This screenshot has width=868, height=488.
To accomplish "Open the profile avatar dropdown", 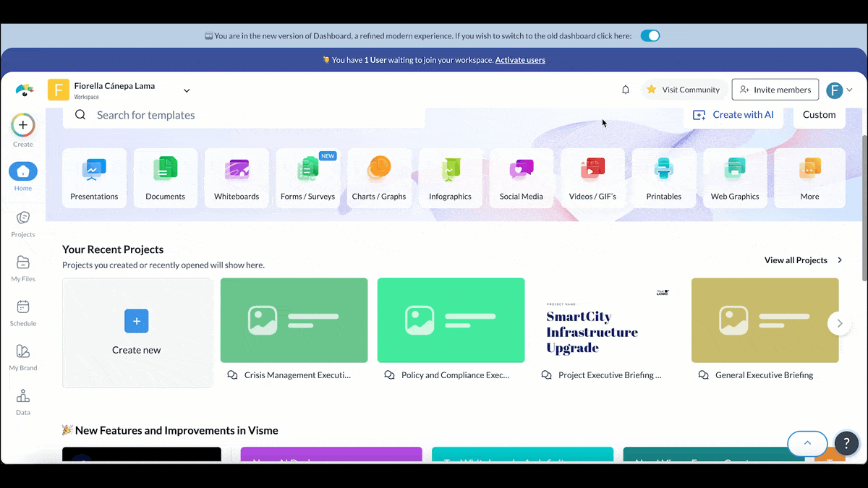I will (840, 90).
